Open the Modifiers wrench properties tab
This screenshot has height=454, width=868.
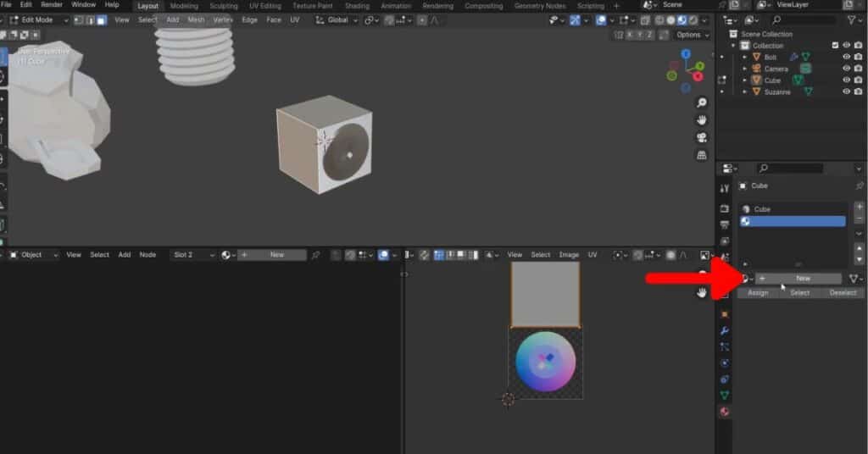click(725, 329)
